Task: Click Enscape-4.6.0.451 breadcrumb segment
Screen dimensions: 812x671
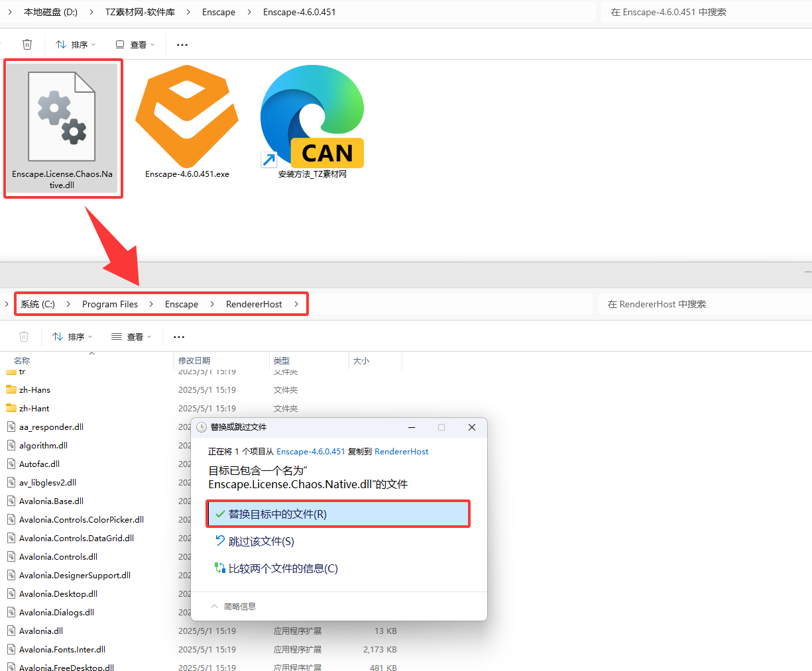Action: (299, 12)
